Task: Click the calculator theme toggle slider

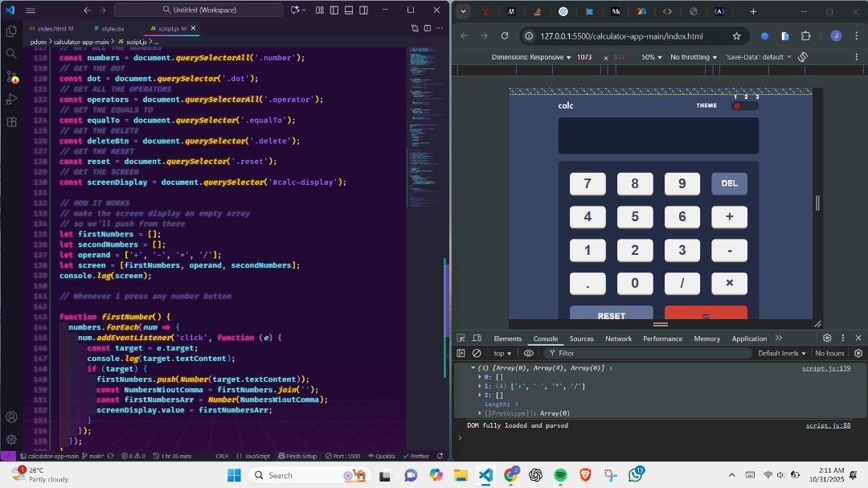Action: [x=744, y=106]
